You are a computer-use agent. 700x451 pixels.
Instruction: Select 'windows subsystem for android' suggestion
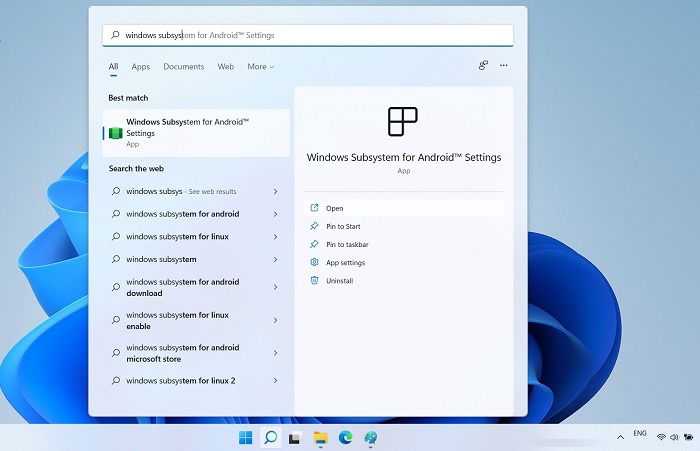click(196, 214)
